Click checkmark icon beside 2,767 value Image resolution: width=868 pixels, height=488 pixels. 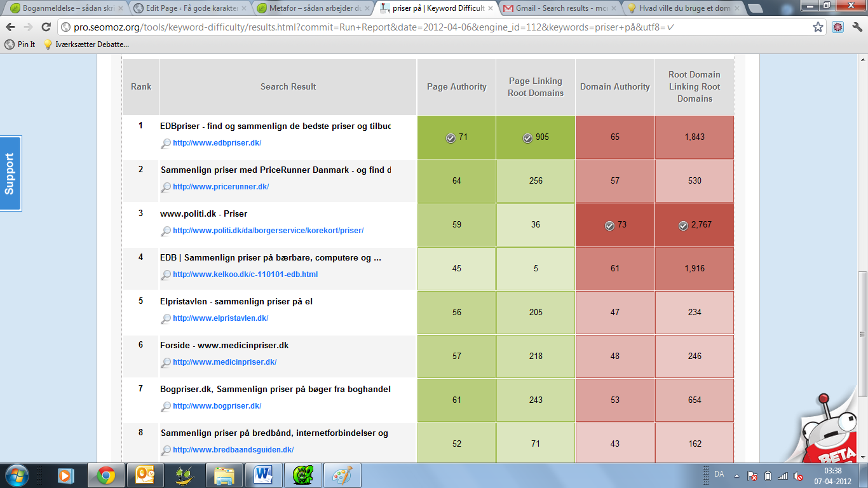(683, 226)
